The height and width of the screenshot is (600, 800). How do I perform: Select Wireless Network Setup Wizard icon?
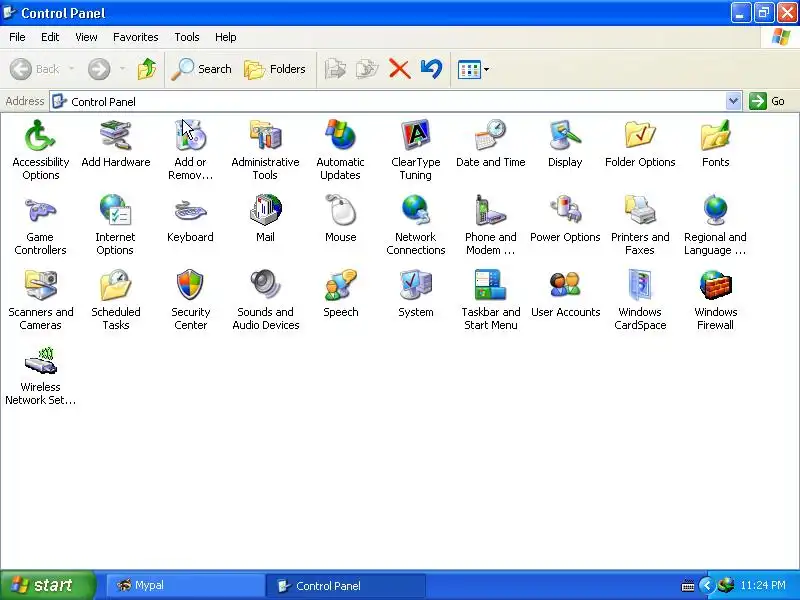click(x=40, y=361)
